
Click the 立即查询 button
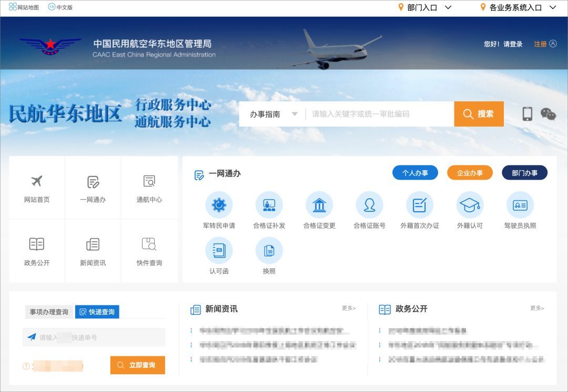coord(137,365)
